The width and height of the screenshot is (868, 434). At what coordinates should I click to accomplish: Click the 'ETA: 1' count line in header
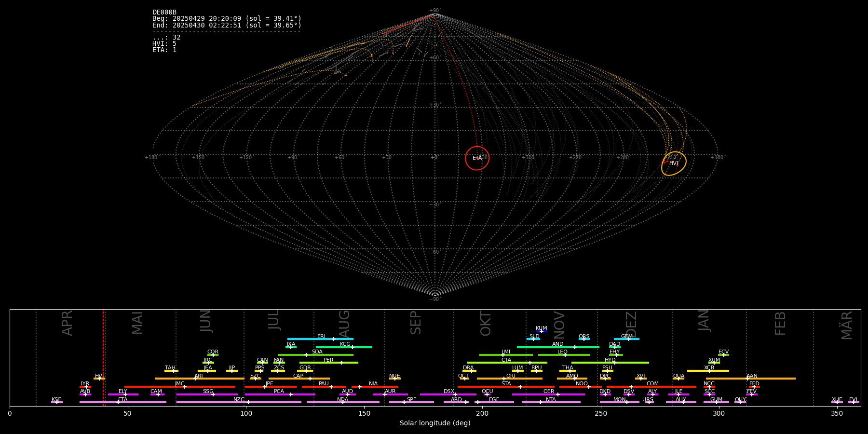pyautogui.click(x=164, y=50)
